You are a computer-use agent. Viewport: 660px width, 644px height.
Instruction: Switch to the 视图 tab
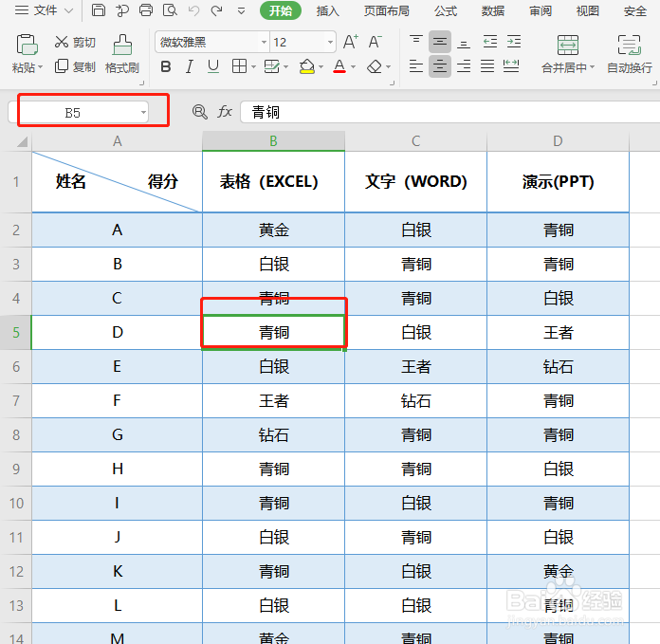point(587,10)
